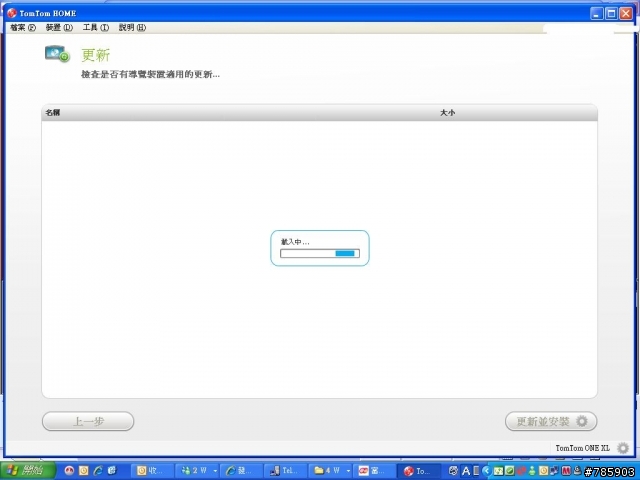Click the TomTom ONE XL device label
This screenshot has width=640, height=480.
click(x=582, y=448)
